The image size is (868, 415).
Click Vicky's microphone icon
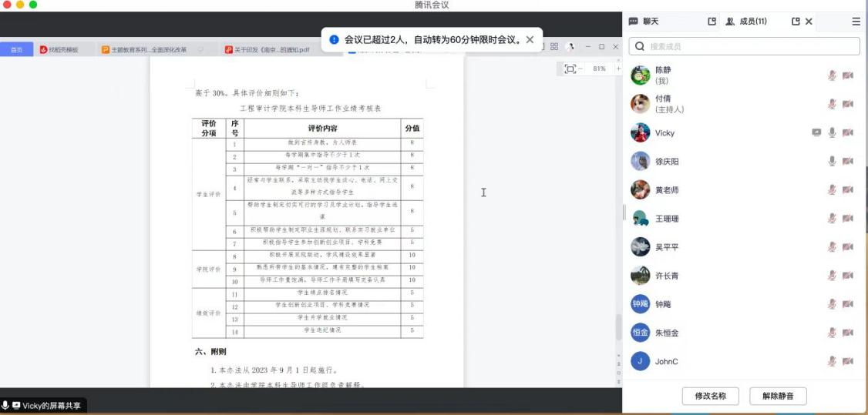[x=832, y=132]
